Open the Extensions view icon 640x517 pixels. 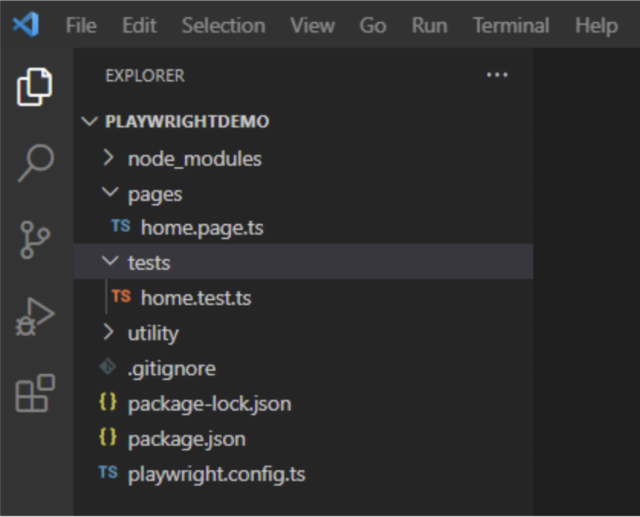coord(35,394)
